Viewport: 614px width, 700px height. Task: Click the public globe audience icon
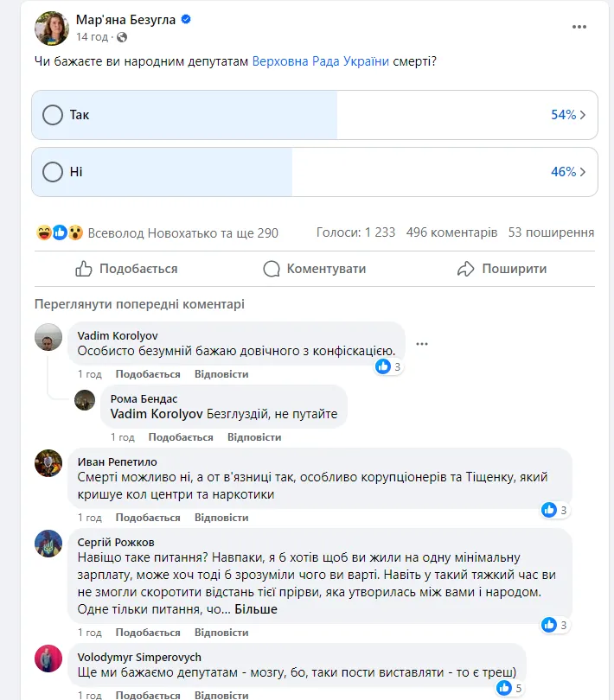coord(122,37)
